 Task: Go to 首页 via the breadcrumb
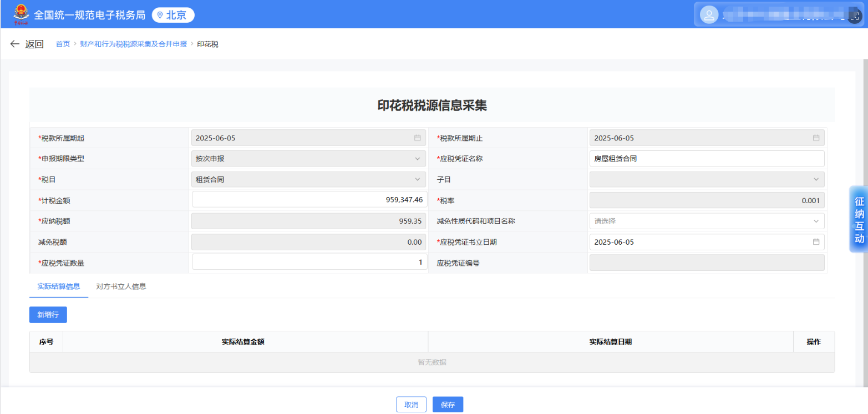pos(63,44)
